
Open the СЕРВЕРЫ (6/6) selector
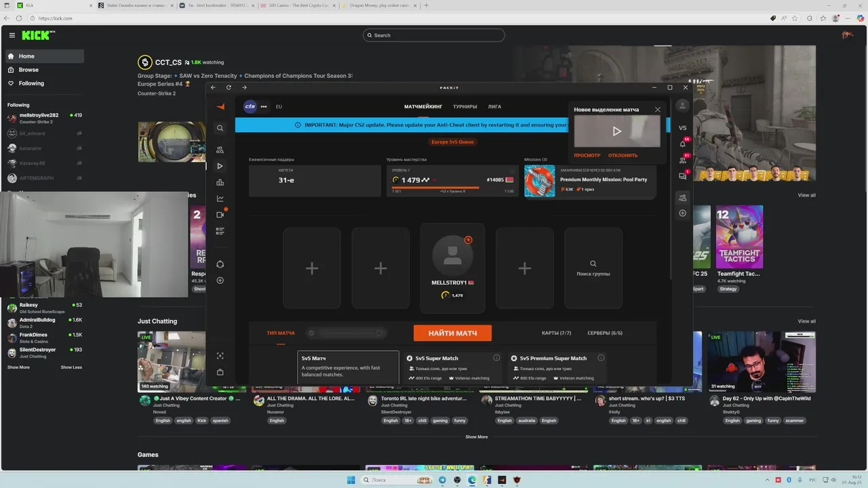coord(605,333)
